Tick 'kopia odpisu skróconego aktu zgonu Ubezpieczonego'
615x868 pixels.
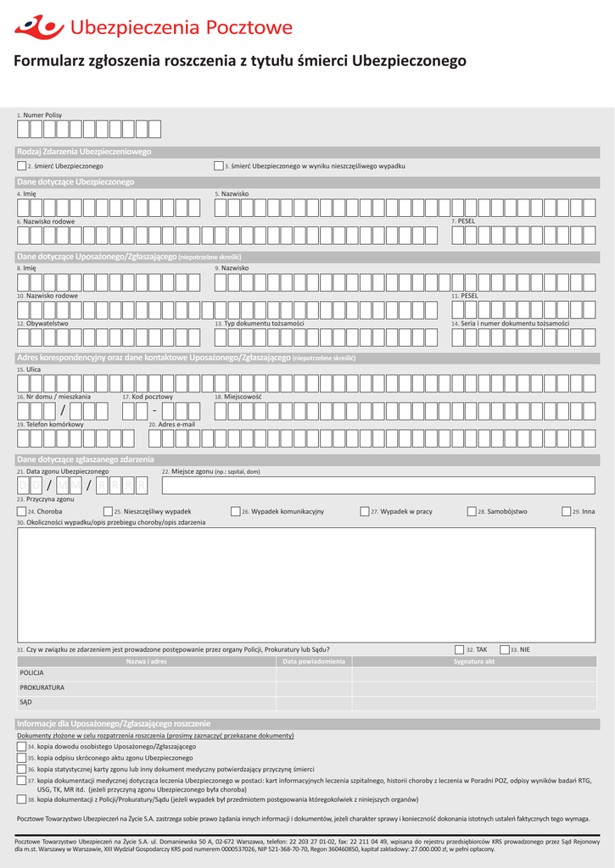[x=22, y=758]
